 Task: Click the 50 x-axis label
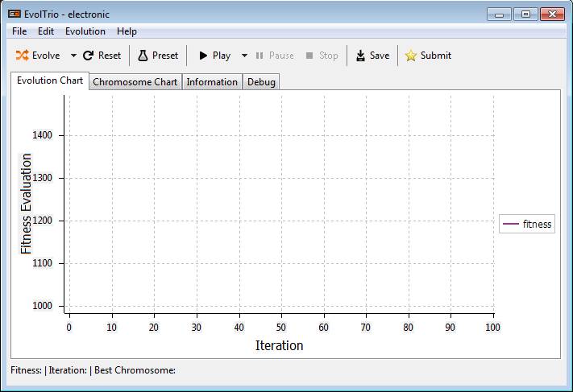click(281, 327)
